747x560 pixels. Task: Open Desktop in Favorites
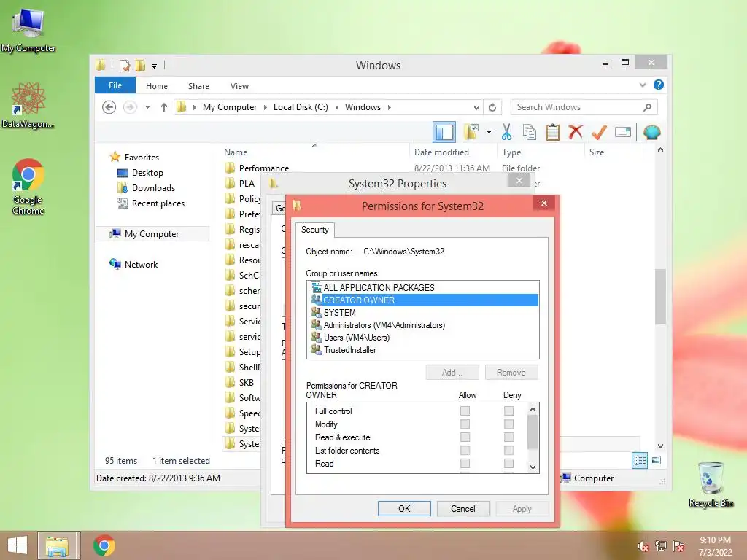click(x=147, y=173)
